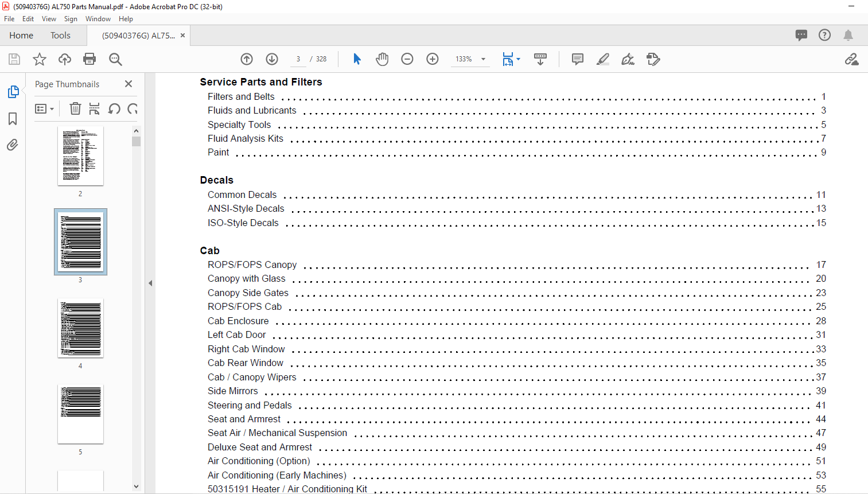868x494 pixels.
Task: Open the chat notifications icon
Action: 801,35
